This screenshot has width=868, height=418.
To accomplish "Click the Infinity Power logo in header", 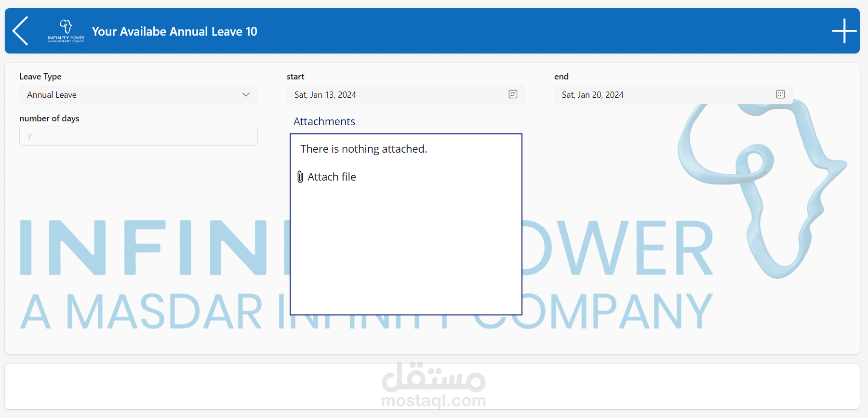I will (66, 31).
